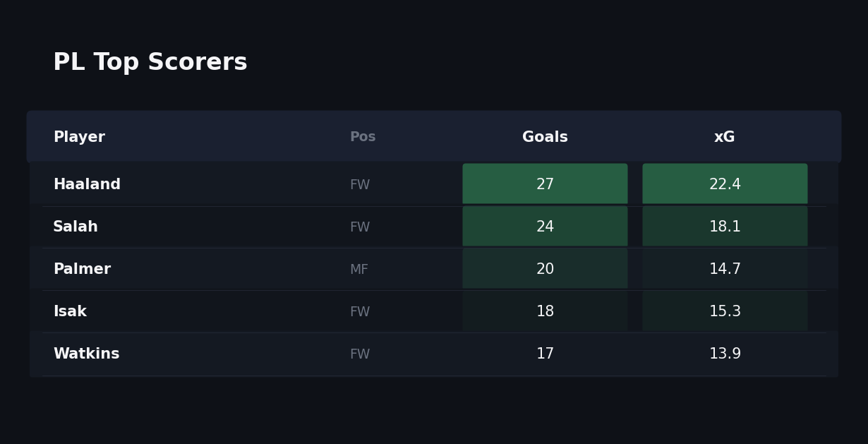The width and height of the screenshot is (868, 444).
Task: Click on Palmer's name
Action: (82, 270)
